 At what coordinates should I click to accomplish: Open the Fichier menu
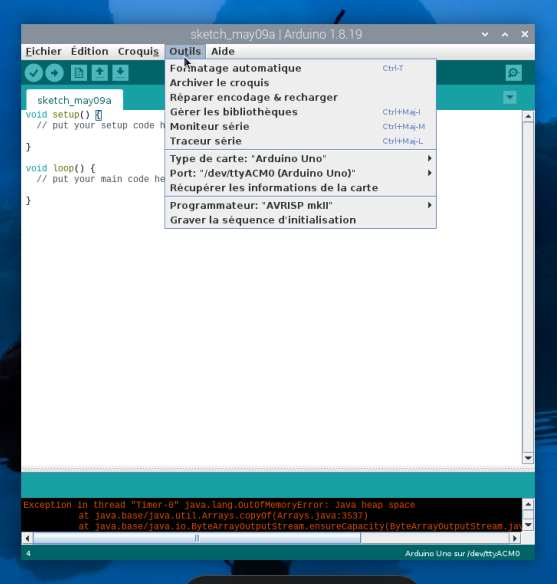point(44,51)
